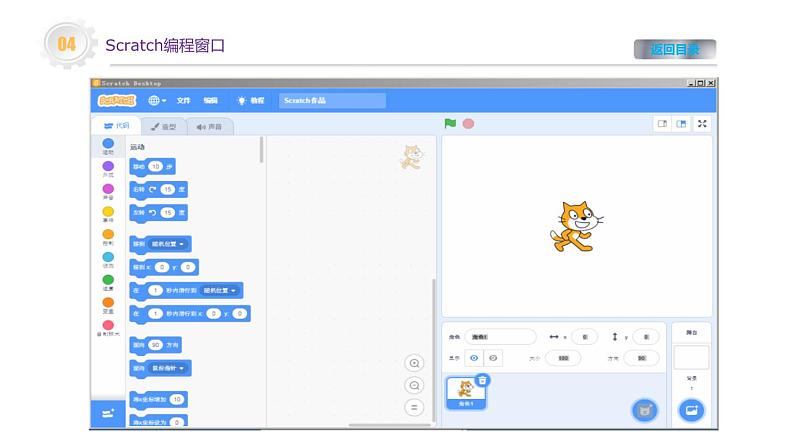This screenshot has width=794, height=447.
Task: Open the add extension button
Action: tap(107, 412)
